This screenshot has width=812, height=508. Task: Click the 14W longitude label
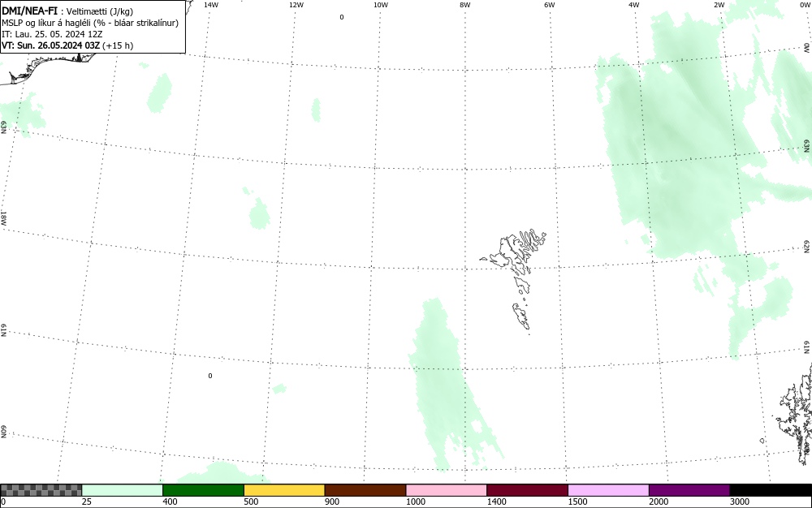coord(211,5)
